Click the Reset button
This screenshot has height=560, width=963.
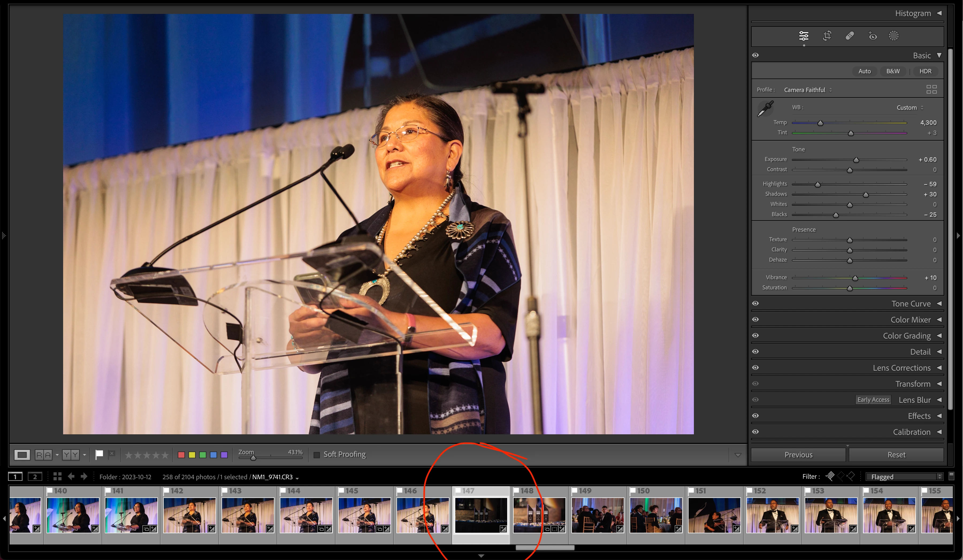click(x=896, y=455)
